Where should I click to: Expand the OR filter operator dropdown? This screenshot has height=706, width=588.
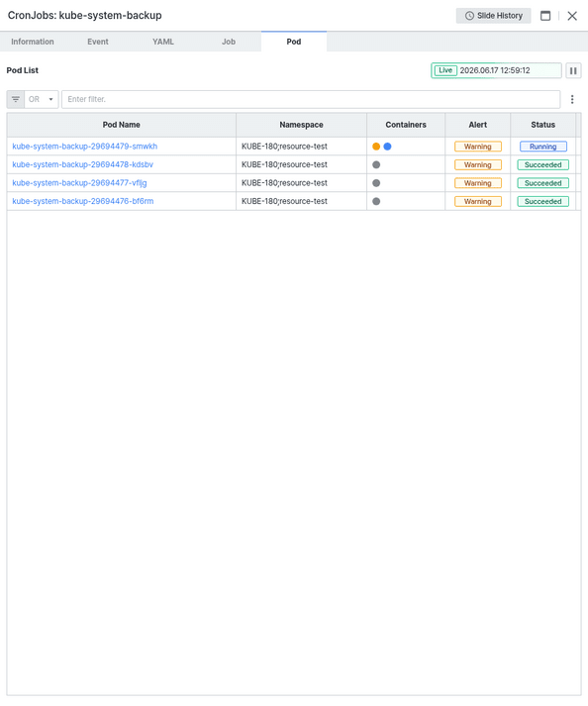[x=41, y=99]
